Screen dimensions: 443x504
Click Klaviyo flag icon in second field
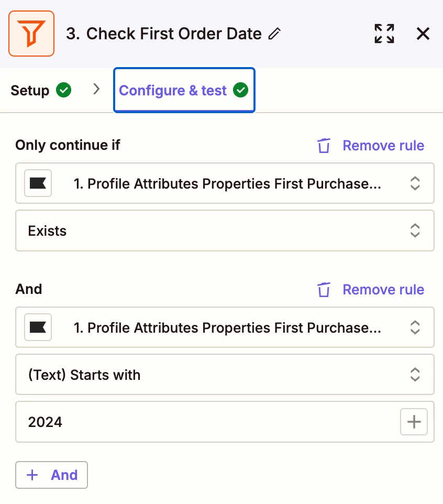click(x=38, y=327)
